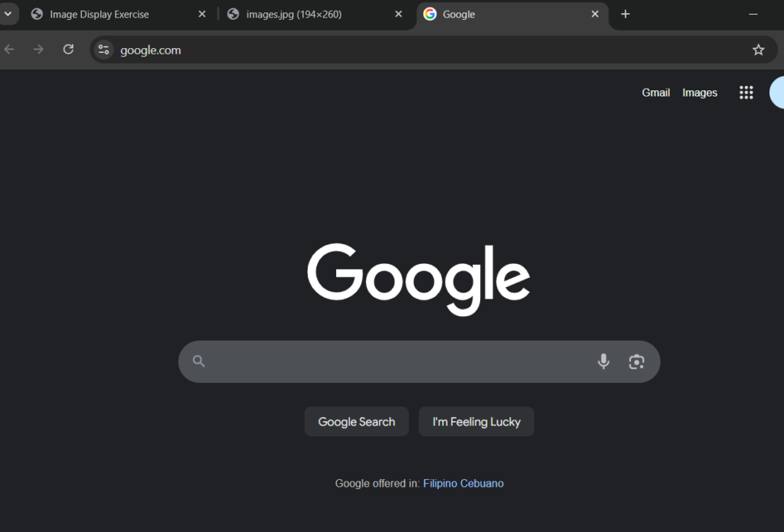Screen dimensions: 784x532
Task: Open Google Lens image search icon
Action: pyautogui.click(x=636, y=361)
